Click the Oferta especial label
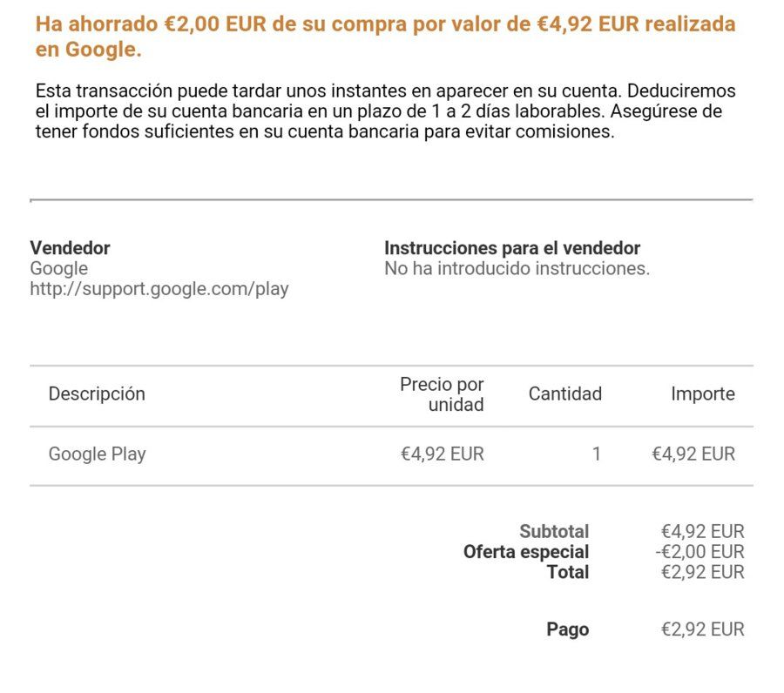Image resolution: width=784 pixels, height=693 pixels. (526, 552)
